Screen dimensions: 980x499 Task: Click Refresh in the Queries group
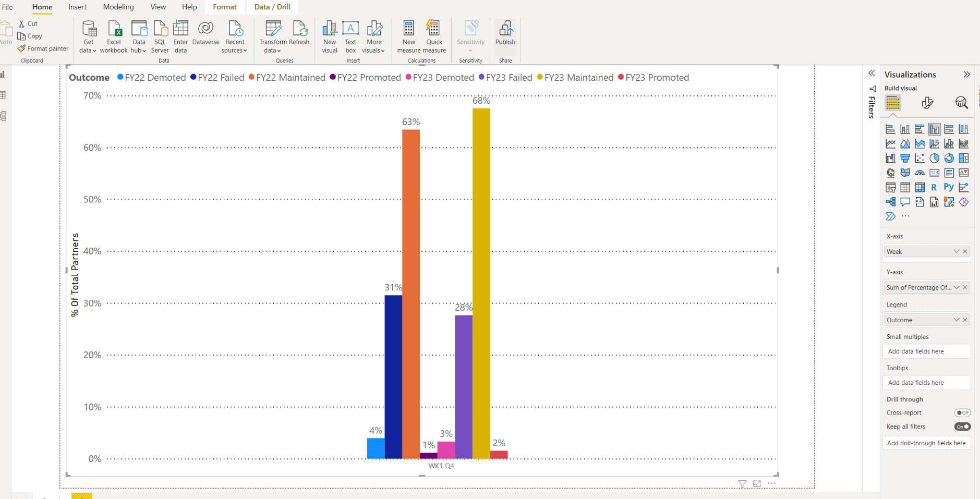[x=299, y=33]
